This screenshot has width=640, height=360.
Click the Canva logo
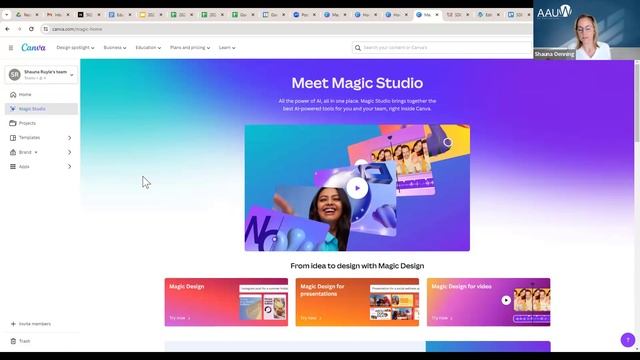pos(33,48)
